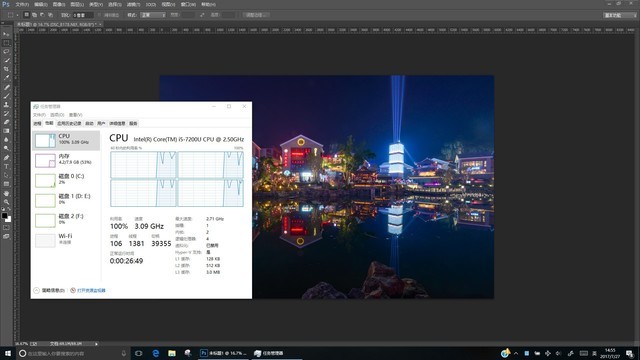Toggle the anti-alias checkbox in options bar
The height and width of the screenshot is (360, 640).
(x=99, y=15)
